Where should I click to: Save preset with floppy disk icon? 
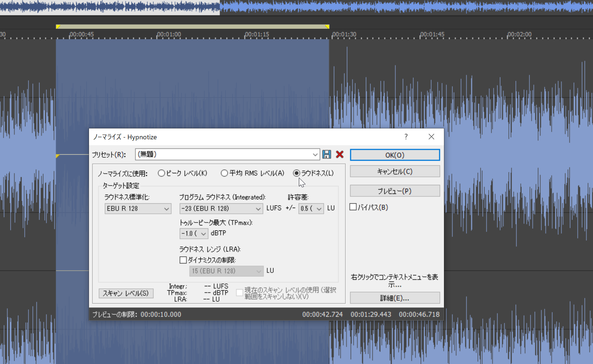[x=327, y=155]
